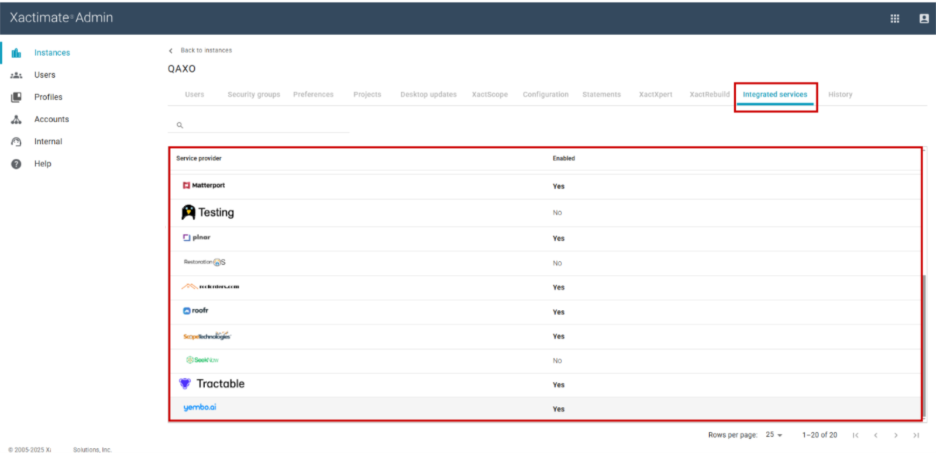Click the Help question mark icon
936x453 pixels.
click(17, 164)
